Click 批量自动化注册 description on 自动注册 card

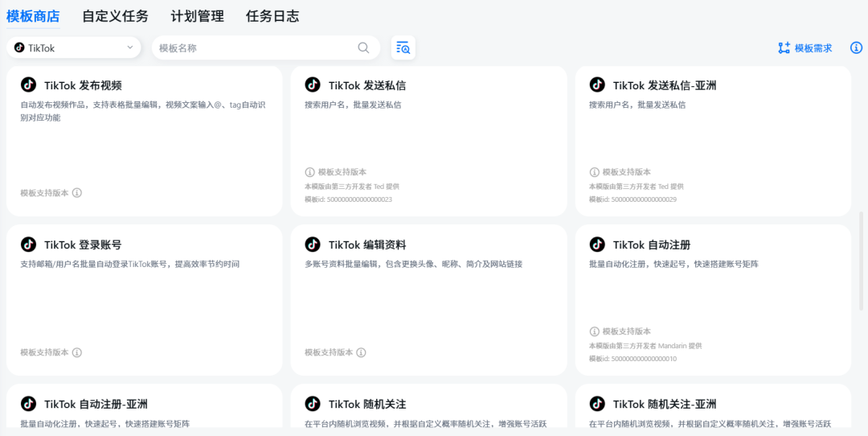pyautogui.click(x=674, y=265)
